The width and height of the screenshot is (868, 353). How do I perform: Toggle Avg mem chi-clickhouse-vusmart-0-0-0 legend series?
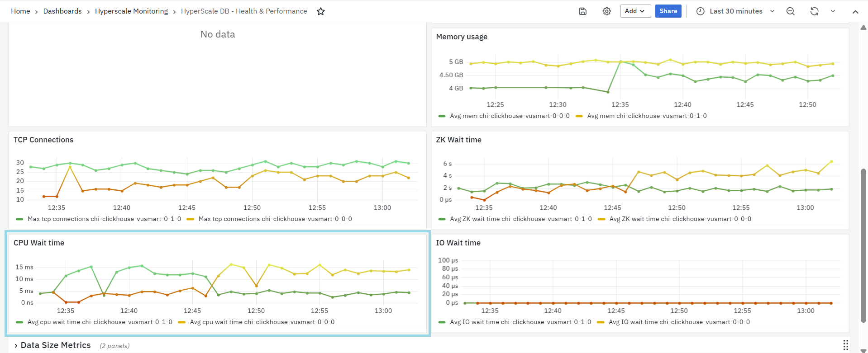click(509, 116)
